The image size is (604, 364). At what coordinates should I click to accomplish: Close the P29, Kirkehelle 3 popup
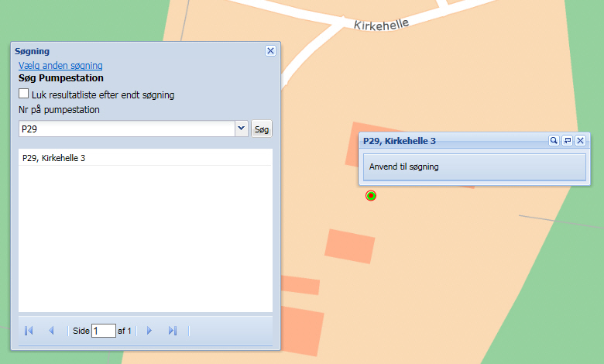[x=581, y=141]
